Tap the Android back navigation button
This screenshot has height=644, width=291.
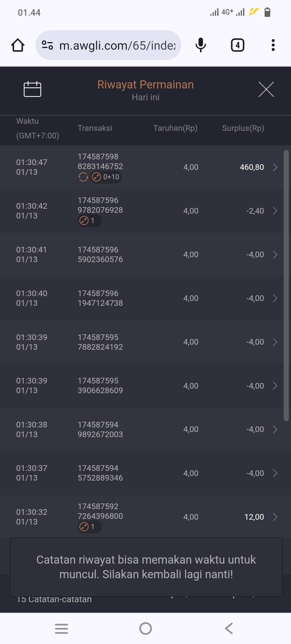229,628
